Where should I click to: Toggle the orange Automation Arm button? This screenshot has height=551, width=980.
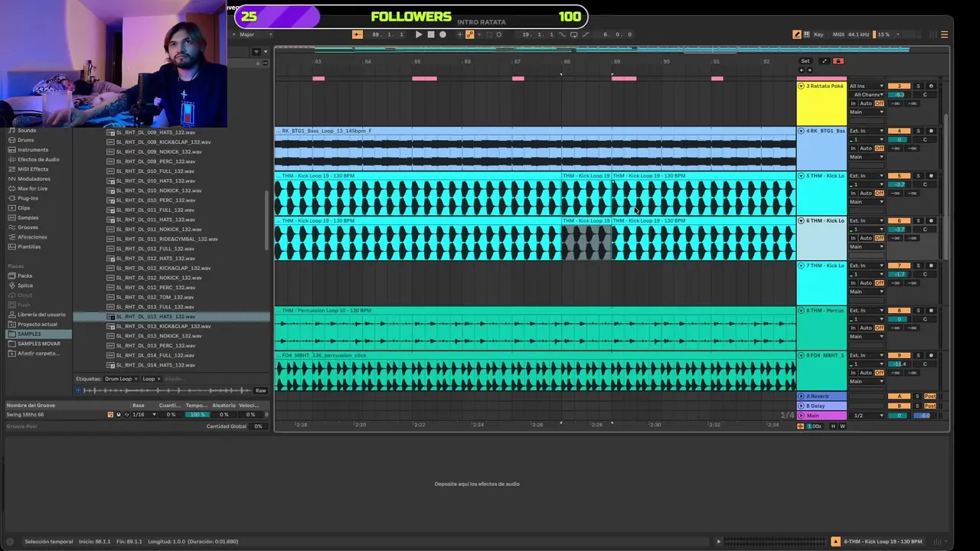coord(469,34)
